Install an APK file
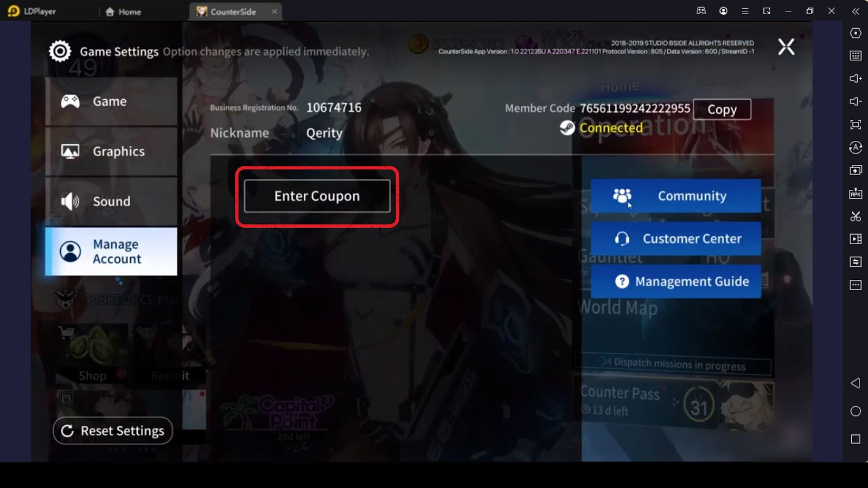This screenshot has width=868, height=488. click(856, 194)
